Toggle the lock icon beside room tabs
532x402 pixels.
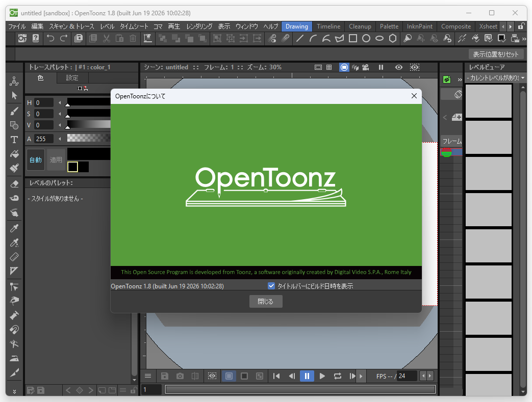click(x=521, y=26)
